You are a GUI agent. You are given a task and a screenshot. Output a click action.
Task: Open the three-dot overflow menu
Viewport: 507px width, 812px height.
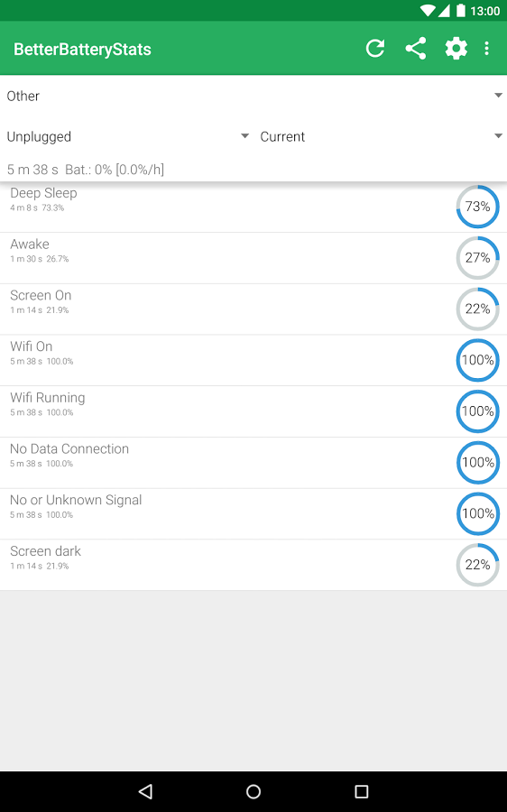pyautogui.click(x=486, y=49)
